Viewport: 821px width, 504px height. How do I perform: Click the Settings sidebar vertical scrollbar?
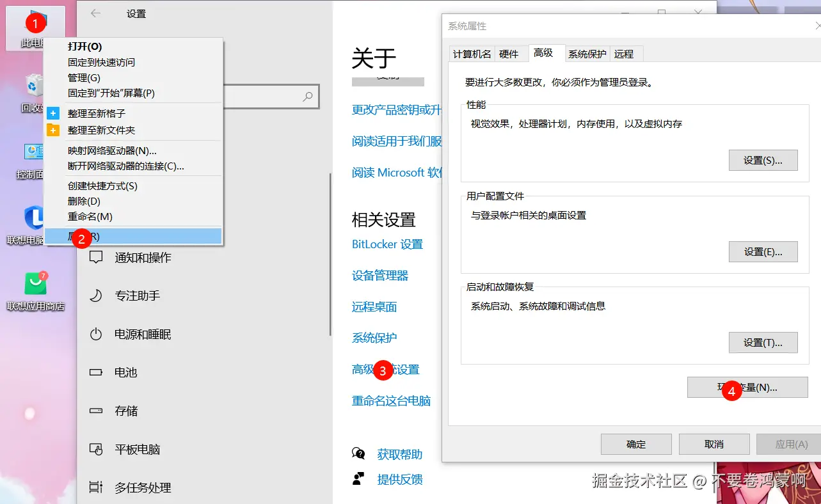pyautogui.click(x=330, y=254)
